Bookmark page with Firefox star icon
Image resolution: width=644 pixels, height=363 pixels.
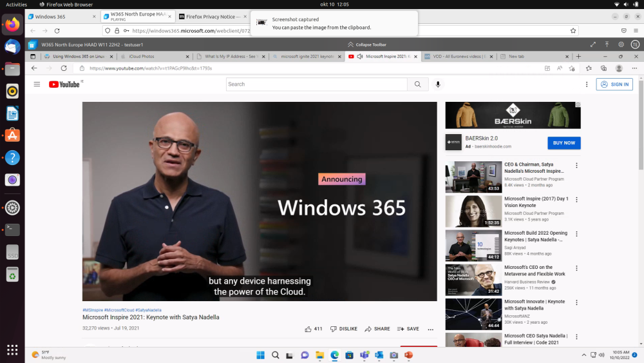coord(573,30)
